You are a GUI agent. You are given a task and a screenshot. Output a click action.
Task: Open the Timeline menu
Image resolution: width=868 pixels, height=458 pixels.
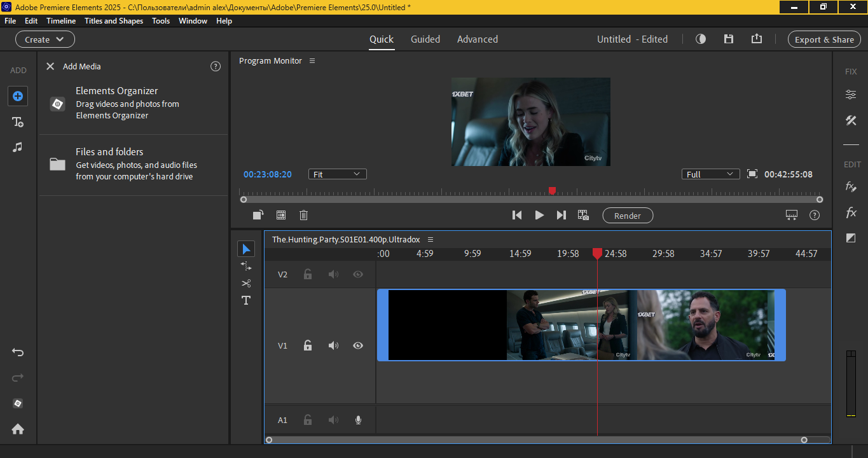(61, 21)
